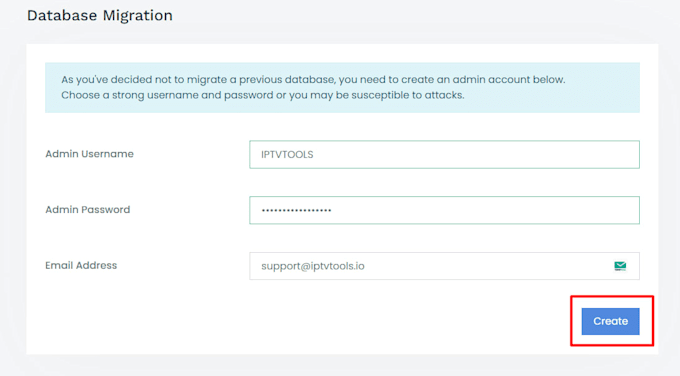Screen dimensions: 680x376
Task: Click the Admin Password label
Action: pos(88,209)
